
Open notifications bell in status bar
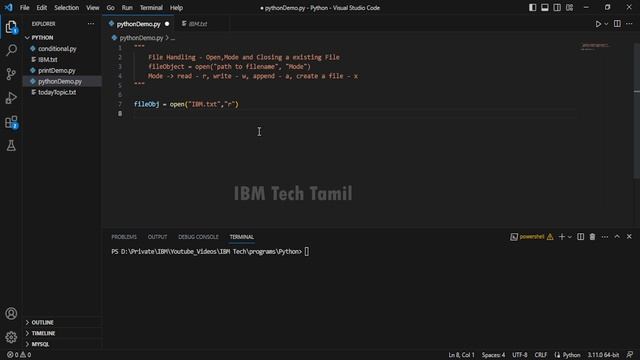coord(630,355)
